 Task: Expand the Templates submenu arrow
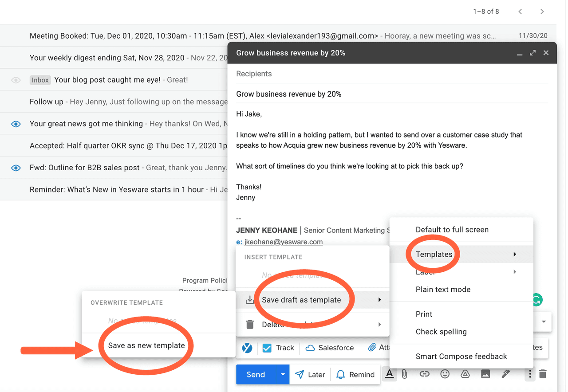(x=514, y=254)
